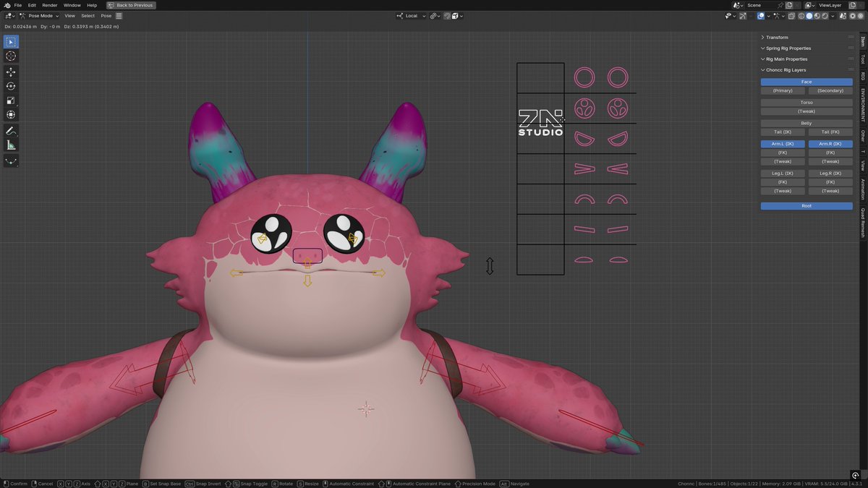
Task: Toggle the Belly rig layer
Action: coord(807,123)
